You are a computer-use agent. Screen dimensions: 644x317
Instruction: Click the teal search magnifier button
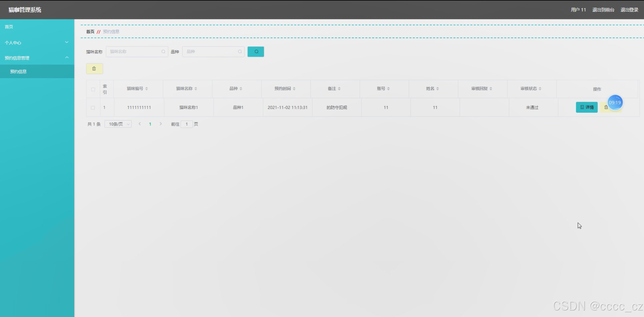(x=255, y=52)
